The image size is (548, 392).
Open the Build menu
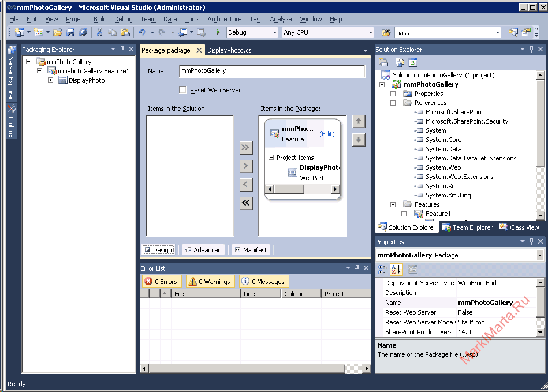pos(100,19)
